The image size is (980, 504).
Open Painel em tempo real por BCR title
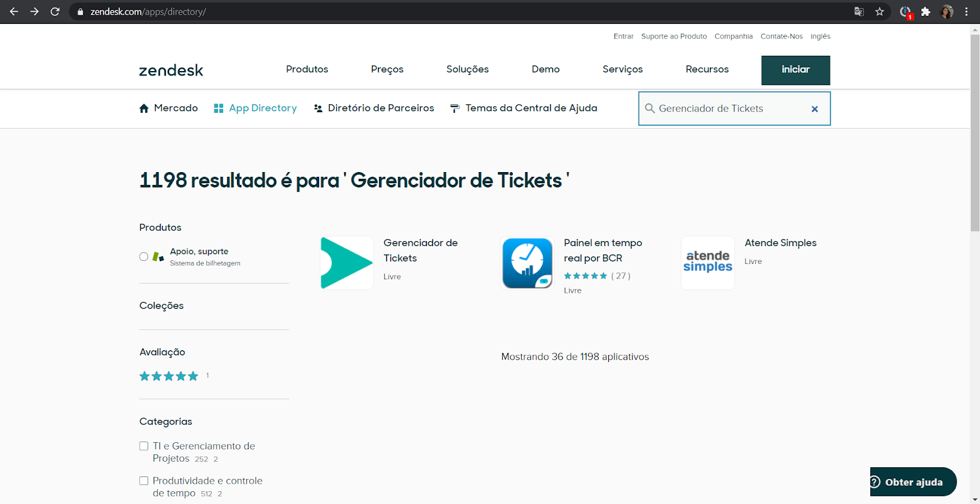click(x=603, y=250)
